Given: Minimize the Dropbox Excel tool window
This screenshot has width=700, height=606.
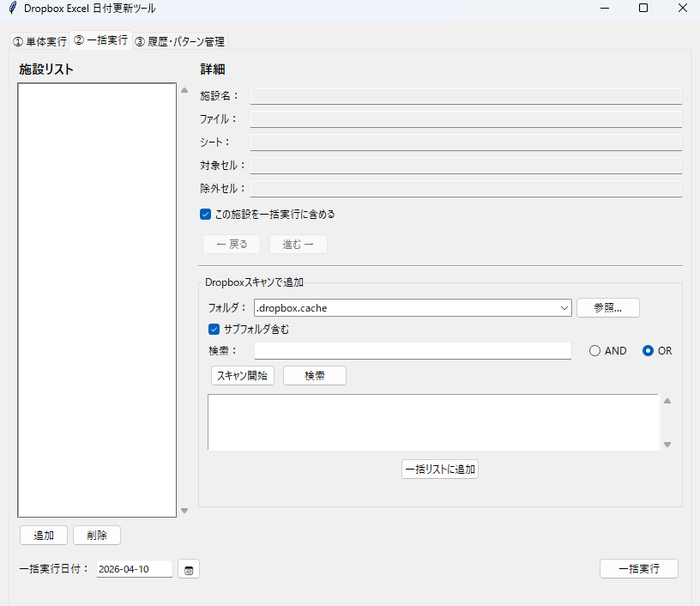Looking at the screenshot, I should [605, 8].
